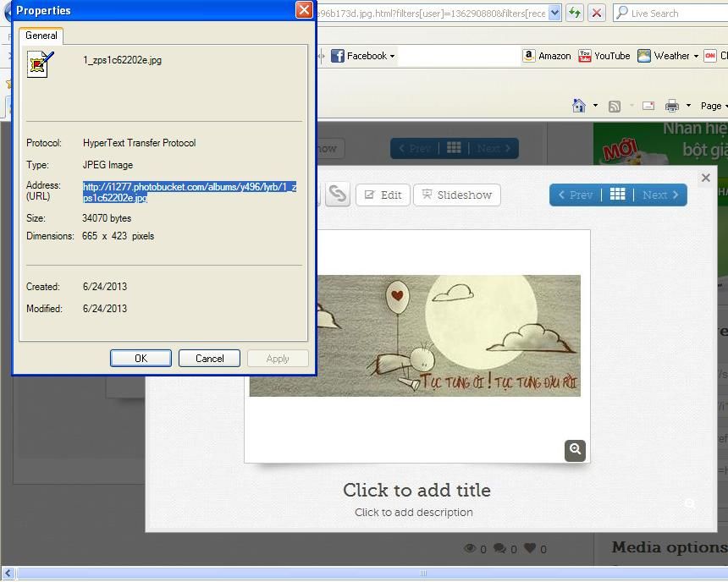Click the zoom magnifier on the photo
The width and height of the screenshot is (728, 582).
576,450
